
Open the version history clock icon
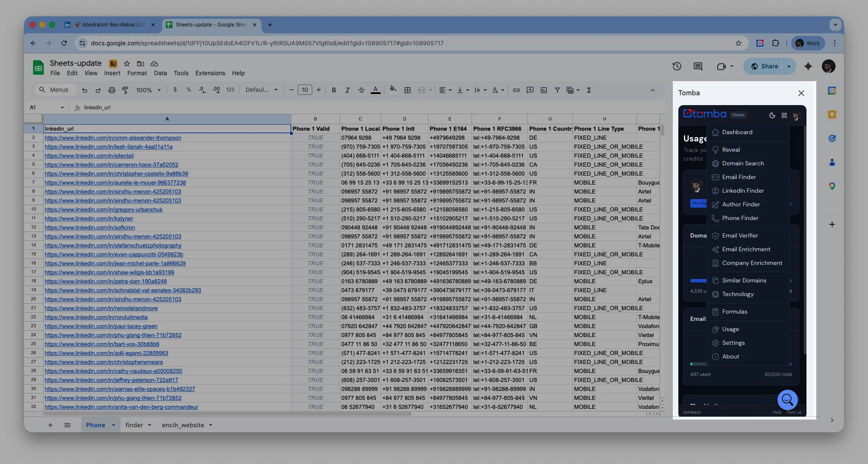[677, 66]
